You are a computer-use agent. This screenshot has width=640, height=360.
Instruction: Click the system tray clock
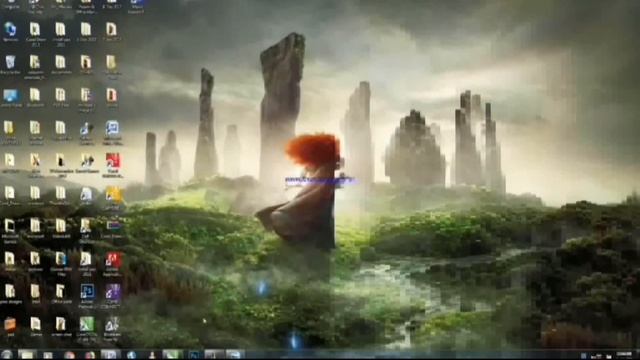pos(624,355)
